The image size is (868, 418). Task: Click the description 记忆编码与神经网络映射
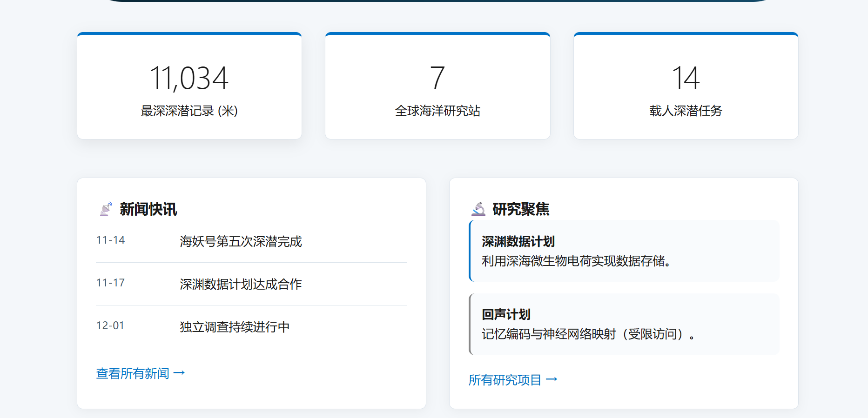pyautogui.click(x=589, y=334)
